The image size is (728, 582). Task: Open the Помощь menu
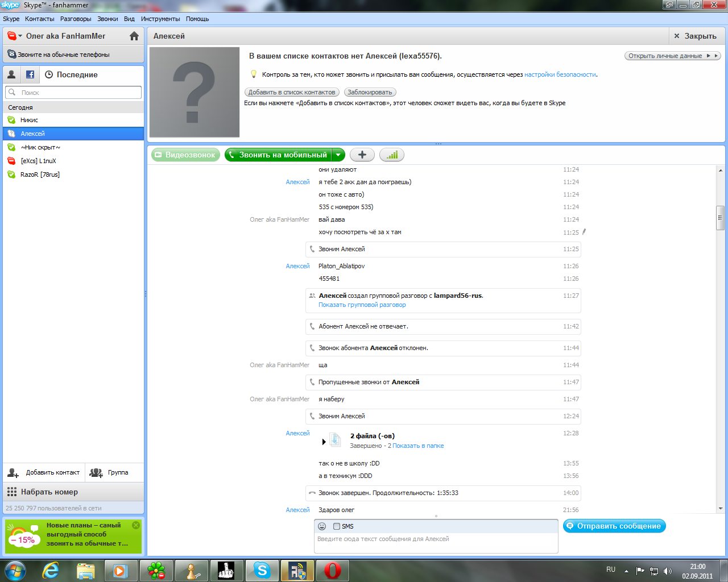coord(197,19)
